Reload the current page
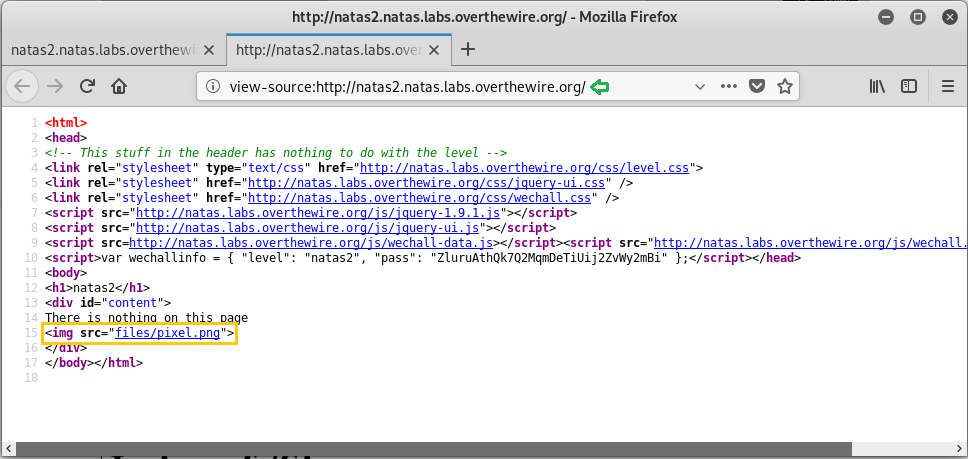This screenshot has height=459, width=968. coord(87,86)
